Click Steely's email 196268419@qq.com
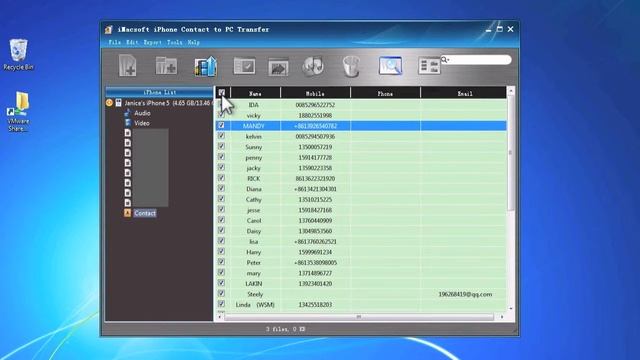This screenshot has width=640, height=360. [465, 294]
